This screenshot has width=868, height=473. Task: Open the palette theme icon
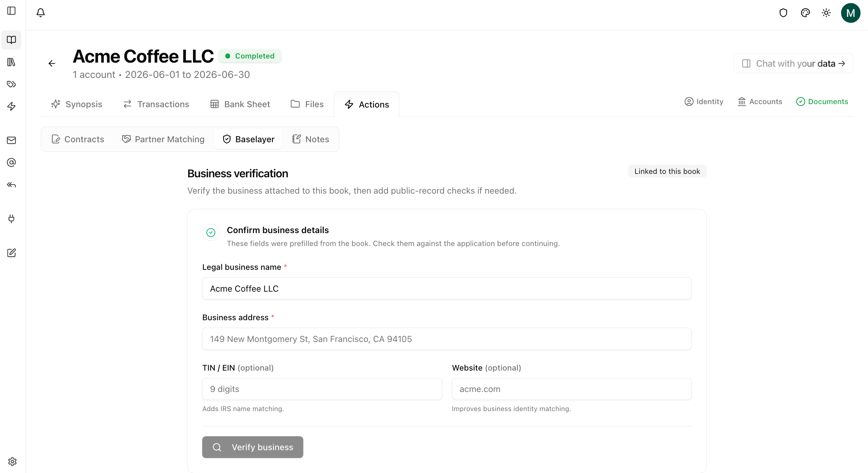[x=805, y=13]
